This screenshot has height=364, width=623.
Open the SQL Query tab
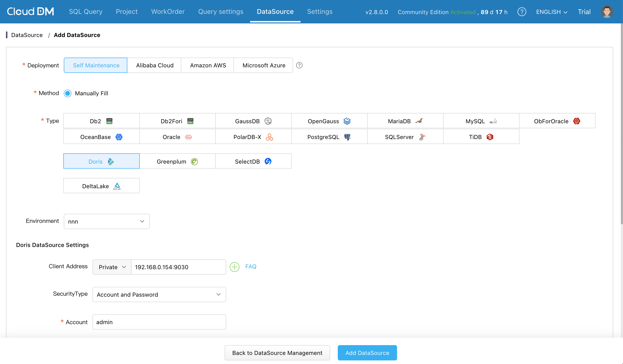[86, 12]
